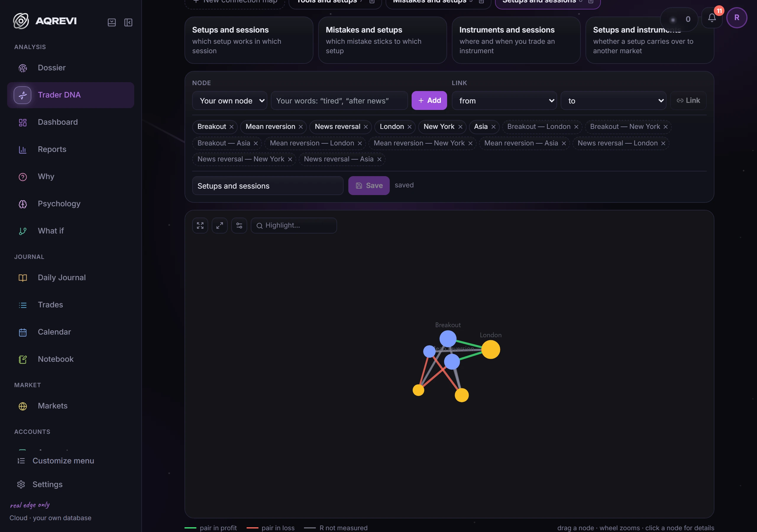This screenshot has height=532, width=757.
Task: Open Trades via the list icon
Action: (23, 305)
